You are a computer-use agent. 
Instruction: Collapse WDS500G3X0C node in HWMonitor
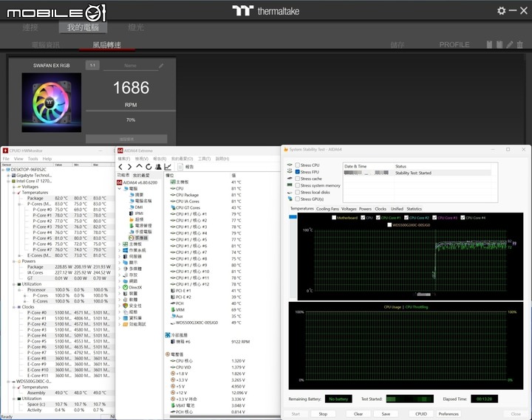8,382
